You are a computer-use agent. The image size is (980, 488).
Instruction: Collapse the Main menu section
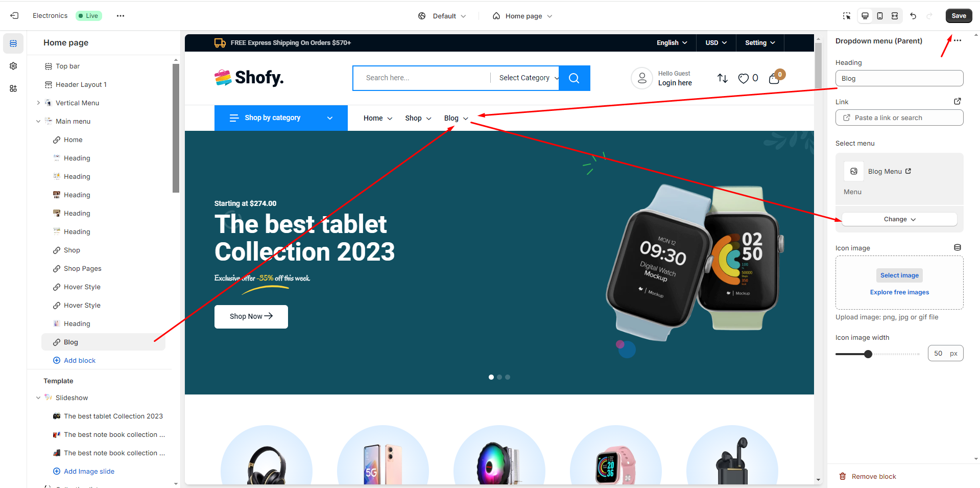pos(38,121)
